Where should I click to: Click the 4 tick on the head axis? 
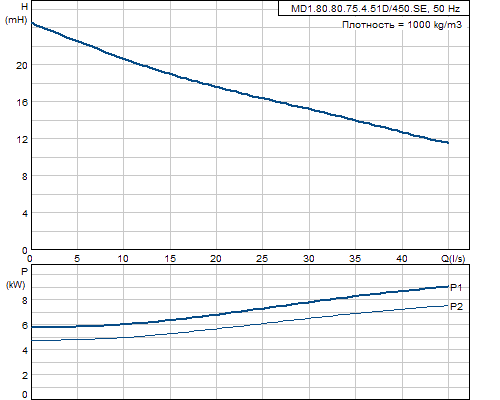[x=25, y=213]
